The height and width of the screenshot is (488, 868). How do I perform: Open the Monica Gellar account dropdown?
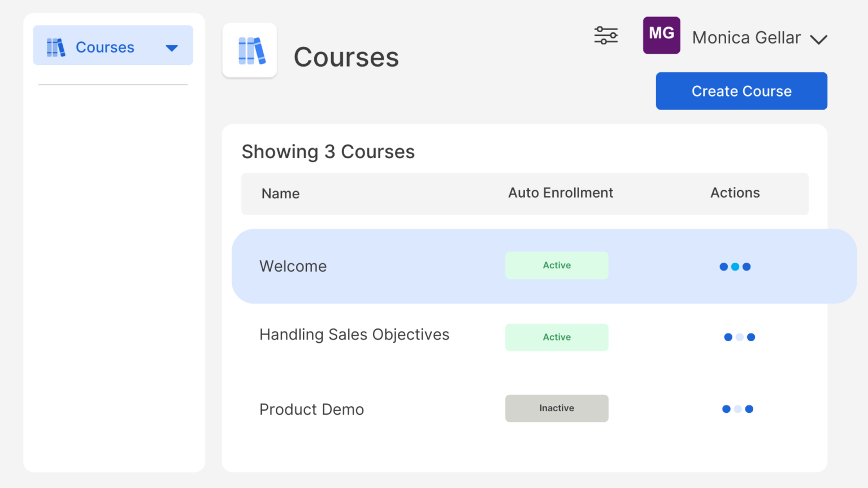747,37
